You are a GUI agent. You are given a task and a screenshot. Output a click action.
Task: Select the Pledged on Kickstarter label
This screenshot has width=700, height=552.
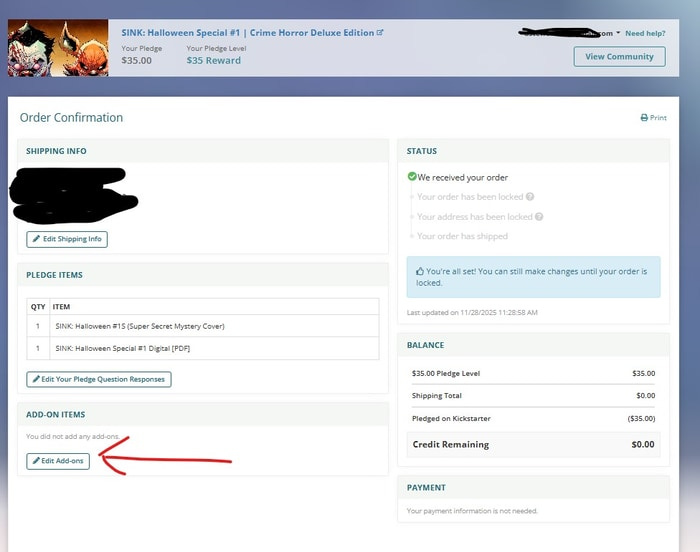click(451, 419)
